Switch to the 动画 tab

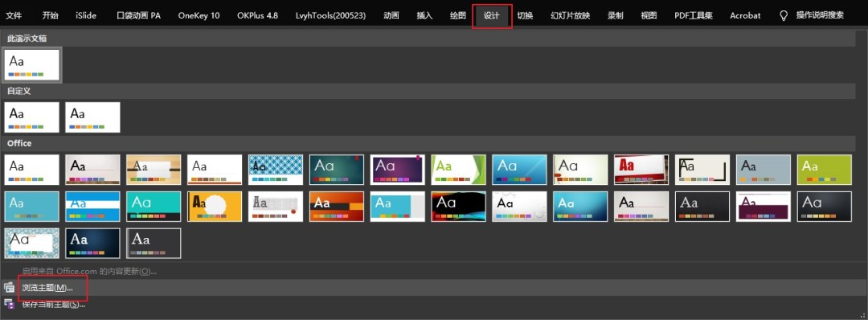click(x=391, y=15)
